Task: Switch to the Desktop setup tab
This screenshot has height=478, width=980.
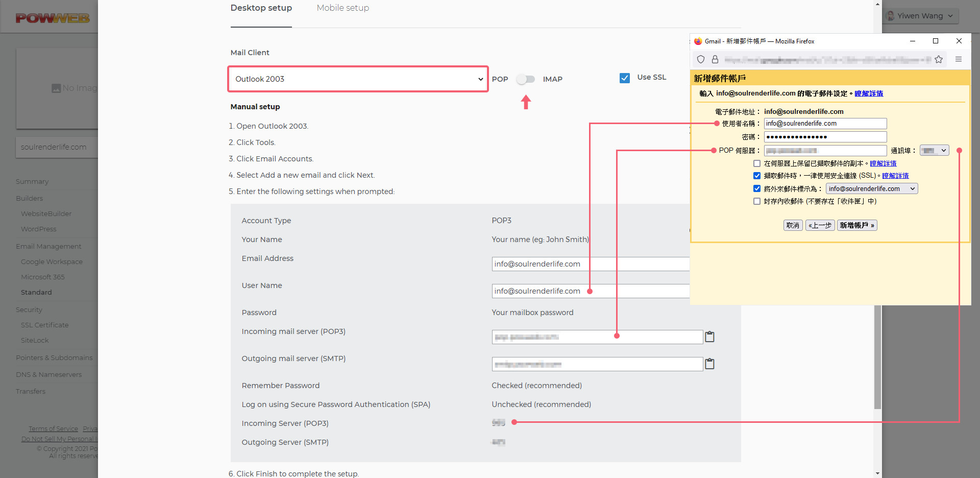Action: click(261, 8)
